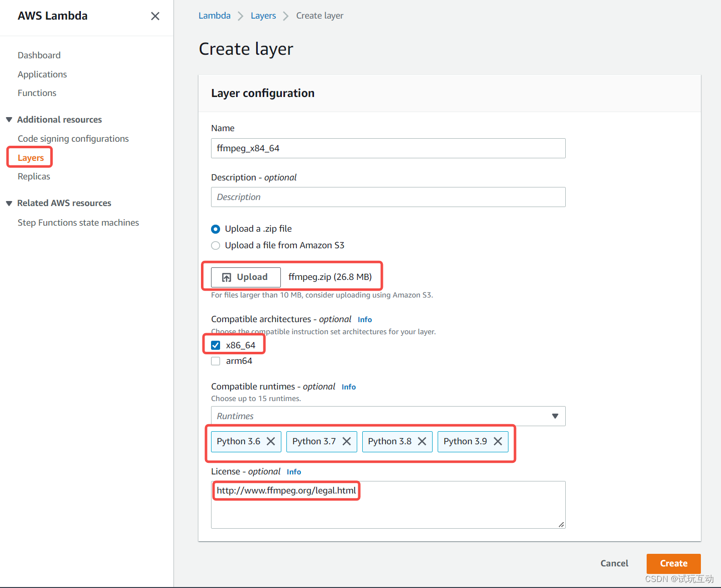Screen dimensions: 721x588
Task: Close the AWS Lambda sidebar panel
Action: (x=155, y=16)
